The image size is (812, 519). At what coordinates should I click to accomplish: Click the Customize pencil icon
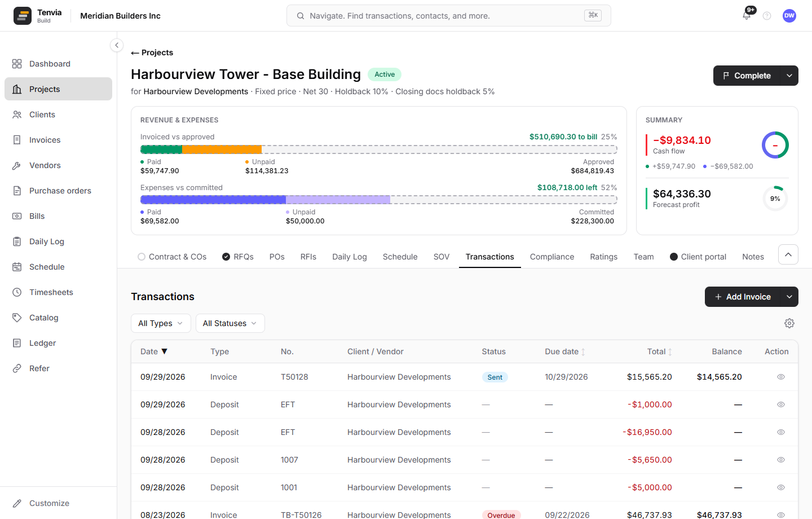coord(17,503)
